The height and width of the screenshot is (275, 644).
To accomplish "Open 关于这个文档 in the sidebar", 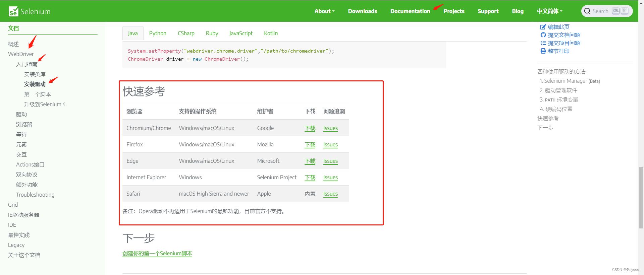I will (24, 255).
